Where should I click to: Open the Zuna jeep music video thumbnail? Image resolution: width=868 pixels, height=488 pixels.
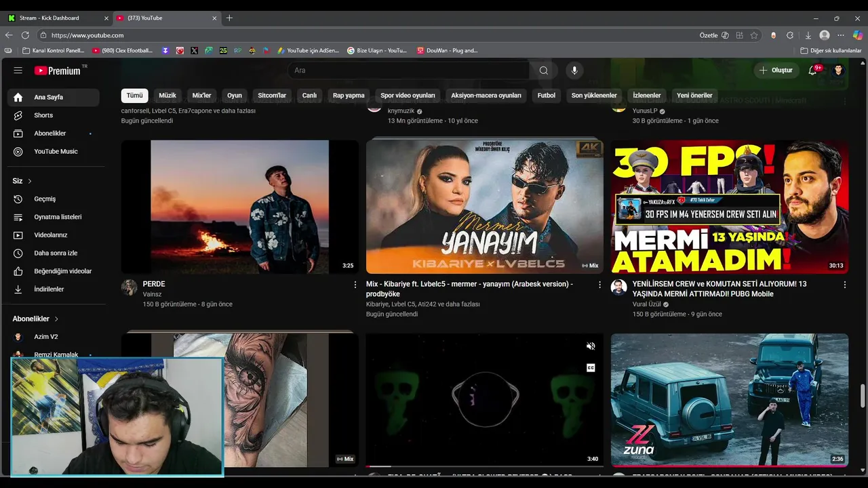[x=730, y=400]
